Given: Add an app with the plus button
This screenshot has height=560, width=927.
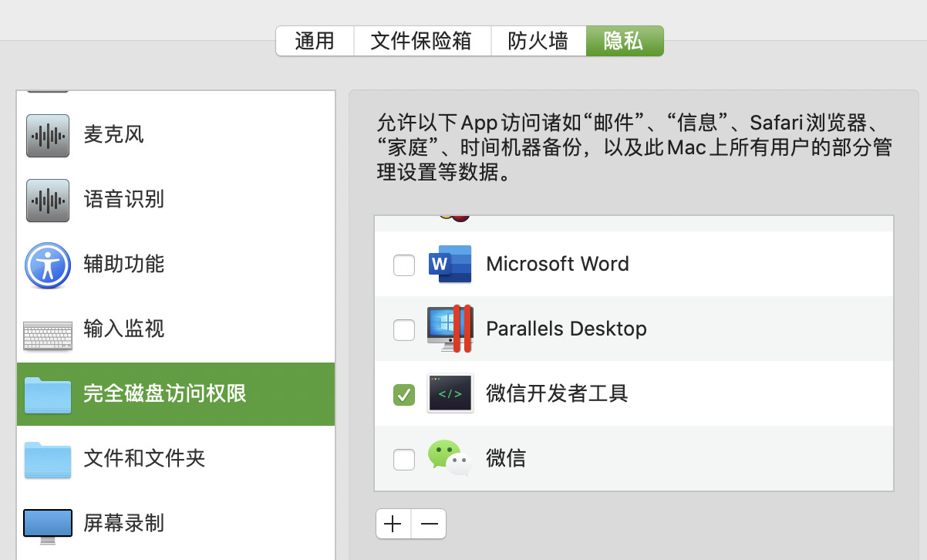Looking at the screenshot, I should [x=393, y=525].
